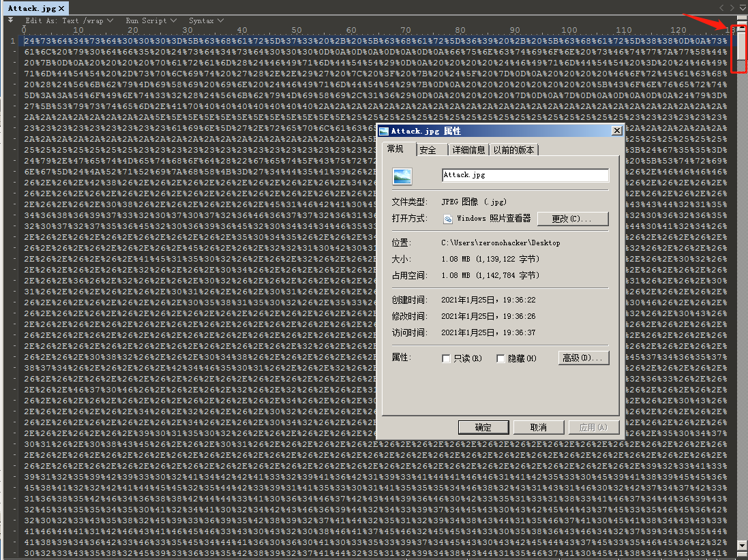Click the properties dialog title bar icon
This screenshot has width=748, height=560.
(384, 131)
